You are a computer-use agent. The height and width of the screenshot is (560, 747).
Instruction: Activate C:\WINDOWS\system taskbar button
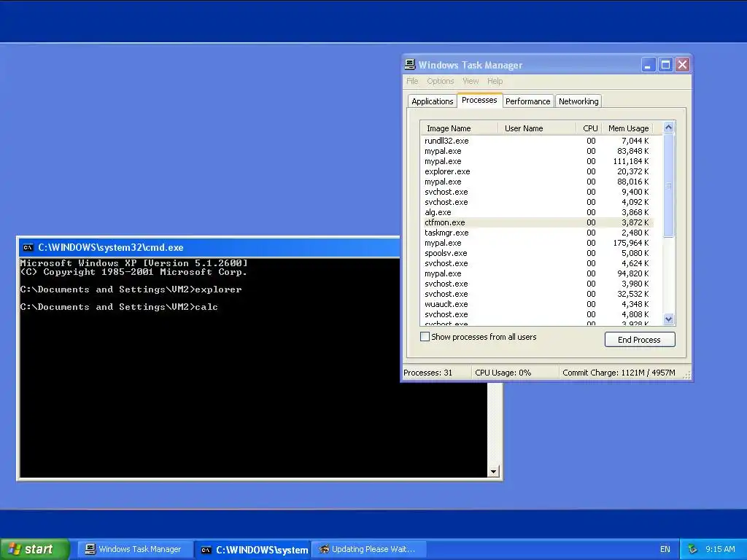[x=253, y=550]
